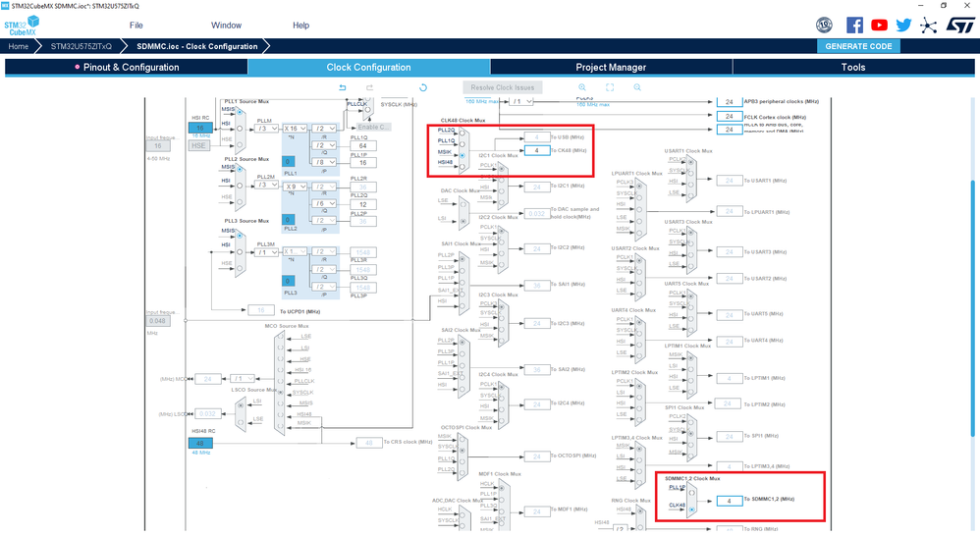Image resolution: width=980 pixels, height=536 pixels.
Task: Open the MCO /1 prescaler dropdown
Action: click(243, 379)
